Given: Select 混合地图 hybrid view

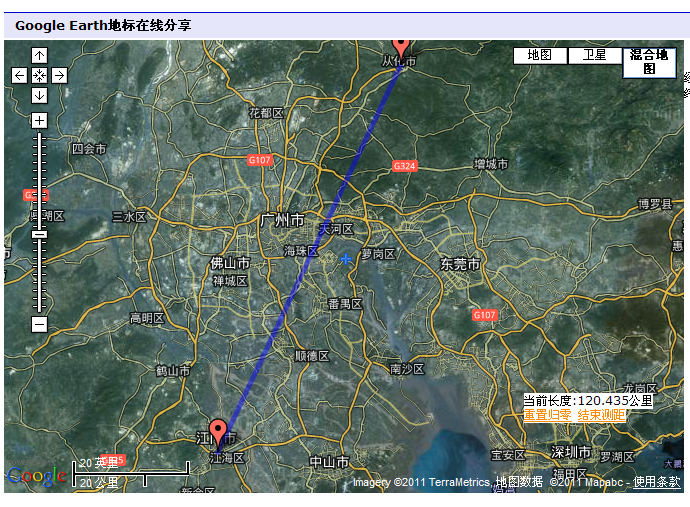Looking at the screenshot, I should 650,62.
